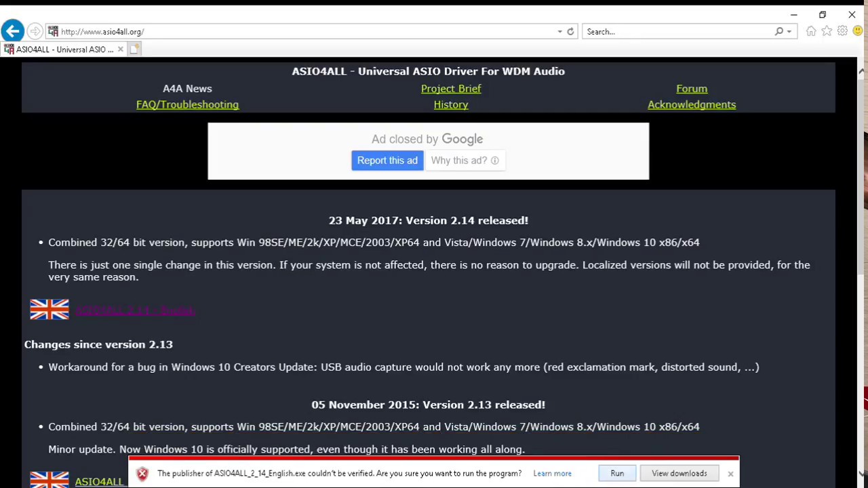Click the smiley feedback icon
The width and height of the screenshot is (868, 488).
(x=858, y=31)
